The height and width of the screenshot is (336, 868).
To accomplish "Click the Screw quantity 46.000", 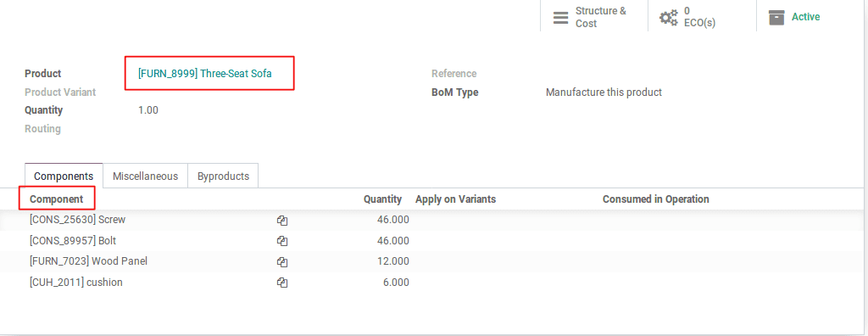I will tap(393, 220).
